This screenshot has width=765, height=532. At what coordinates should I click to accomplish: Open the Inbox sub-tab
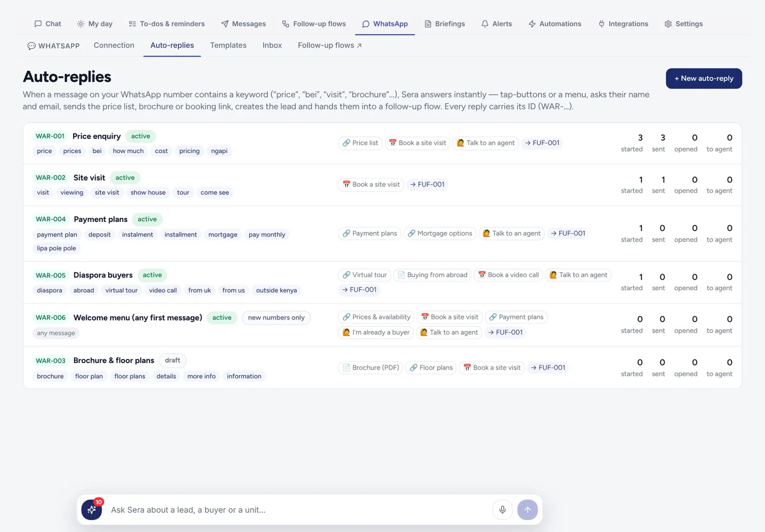click(x=272, y=45)
